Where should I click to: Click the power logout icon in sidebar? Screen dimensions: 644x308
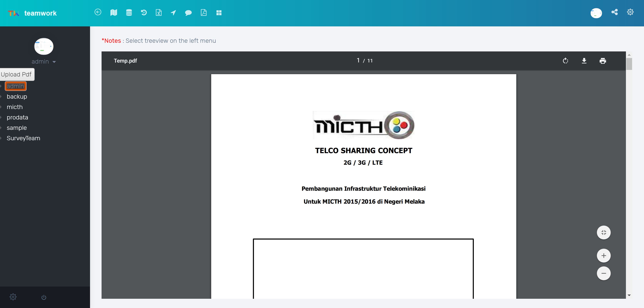44,297
